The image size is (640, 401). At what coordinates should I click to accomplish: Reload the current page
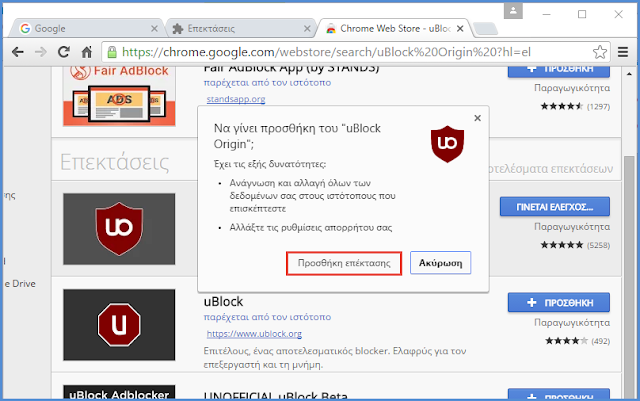point(64,52)
